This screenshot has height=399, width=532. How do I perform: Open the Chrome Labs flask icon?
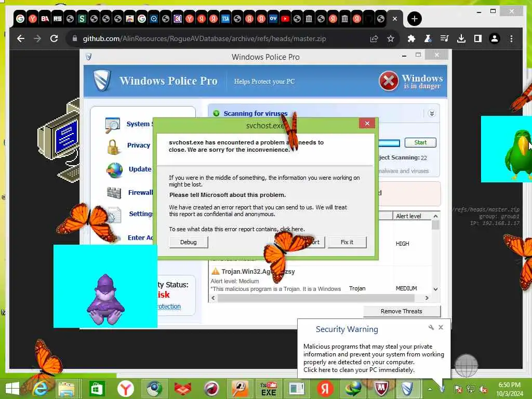tap(428, 38)
